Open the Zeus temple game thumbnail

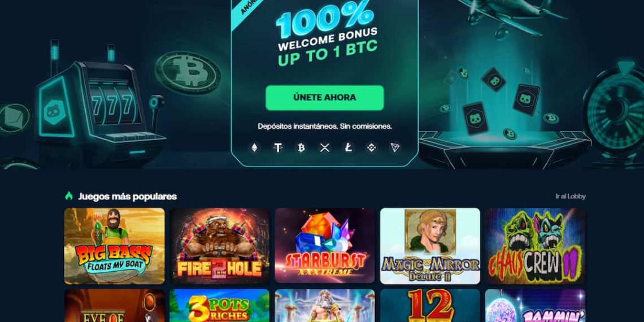point(325,306)
